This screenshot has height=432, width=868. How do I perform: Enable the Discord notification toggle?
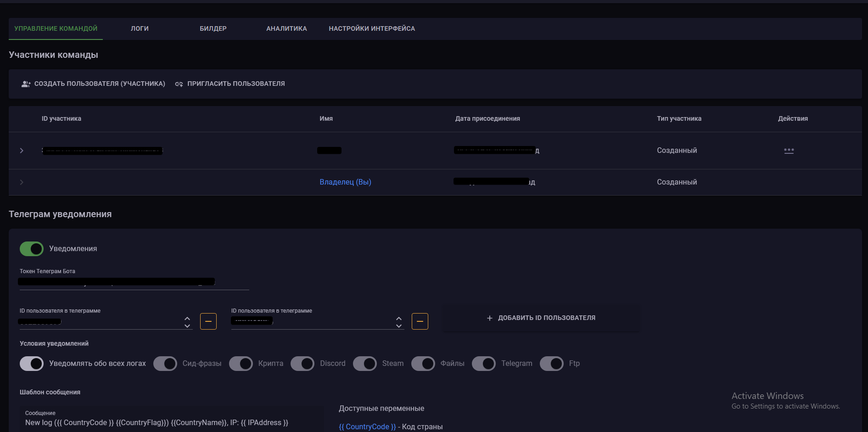point(302,364)
